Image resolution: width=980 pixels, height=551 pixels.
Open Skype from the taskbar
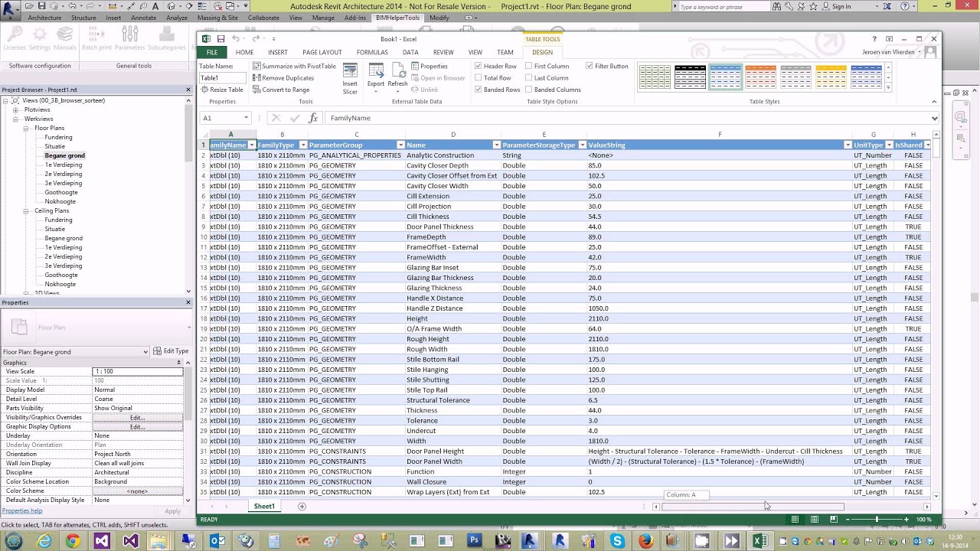click(617, 541)
